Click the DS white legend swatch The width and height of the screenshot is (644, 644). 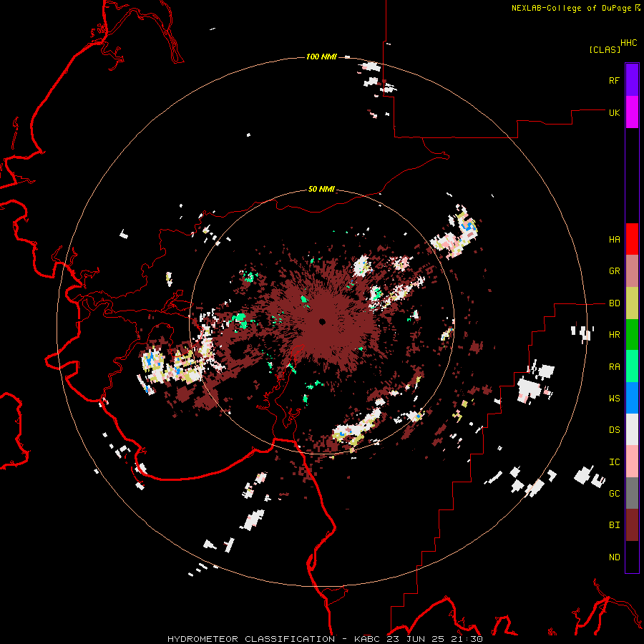click(632, 429)
